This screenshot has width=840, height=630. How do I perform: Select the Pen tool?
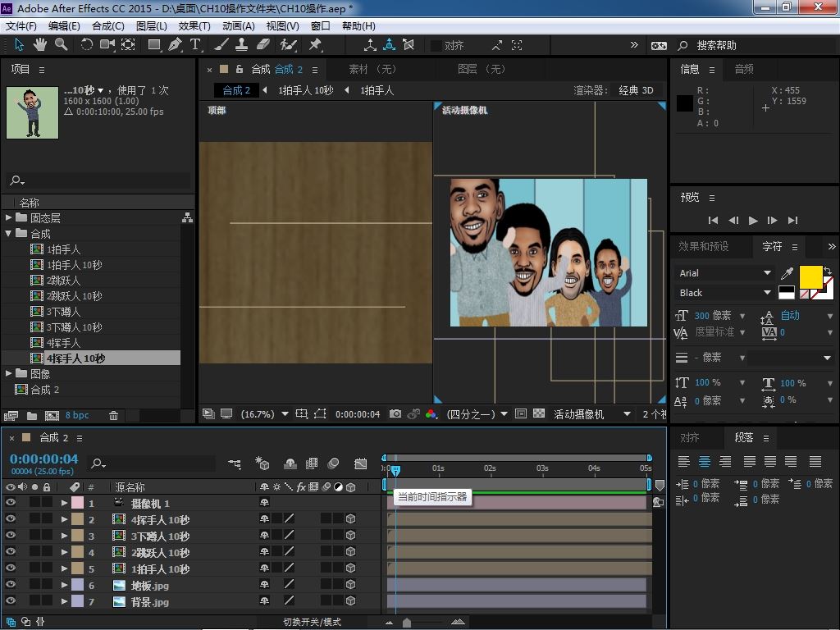pos(175,45)
